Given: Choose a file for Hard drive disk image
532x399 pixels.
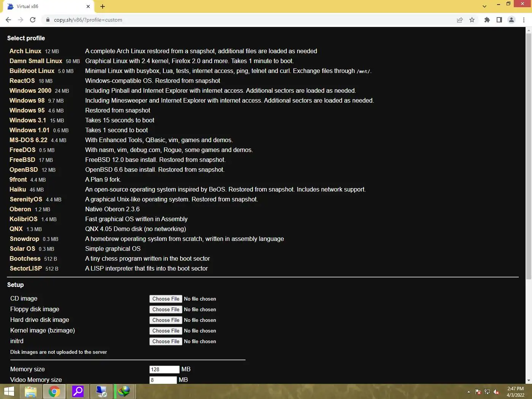Looking at the screenshot, I should [x=166, y=320].
